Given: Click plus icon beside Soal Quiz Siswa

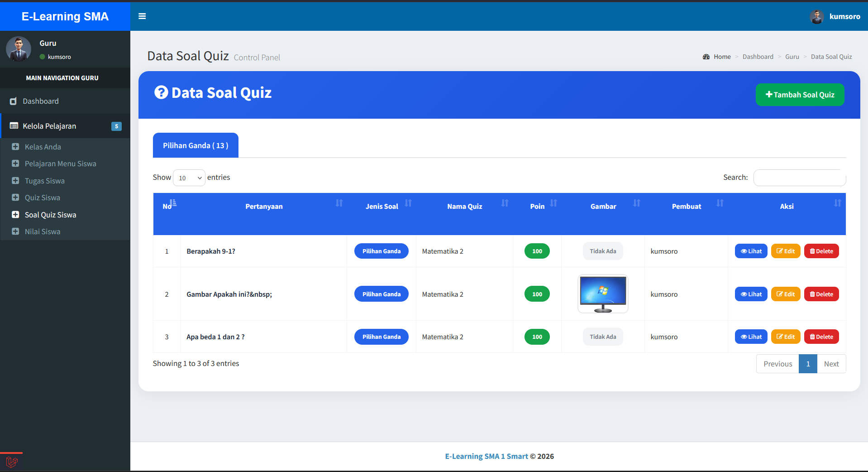Looking at the screenshot, I should [x=15, y=214].
